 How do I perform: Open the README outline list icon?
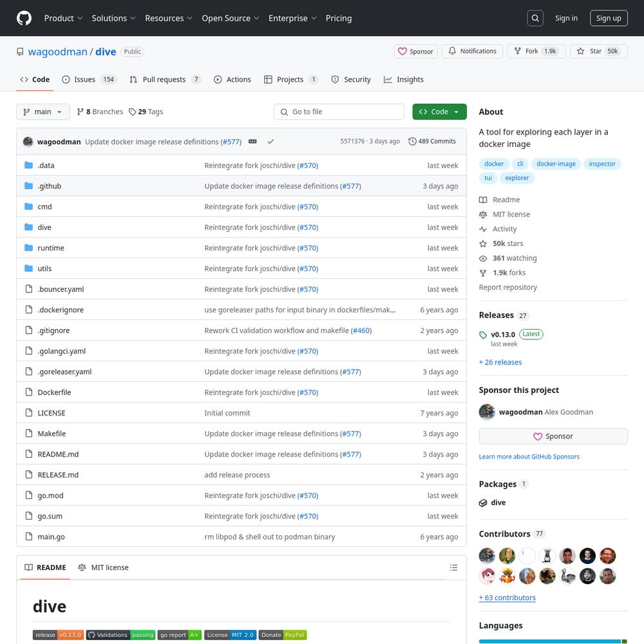453,567
